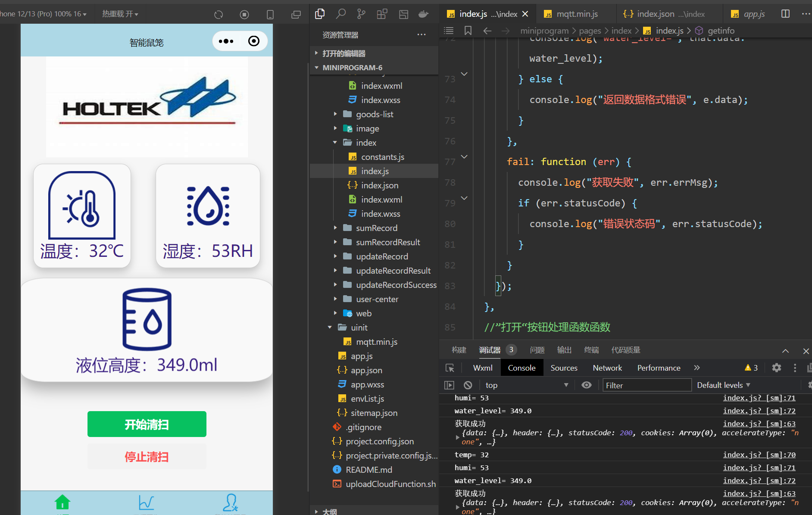Open the Extensions blocks icon
This screenshot has width=812, height=515.
pyautogui.click(x=382, y=14)
